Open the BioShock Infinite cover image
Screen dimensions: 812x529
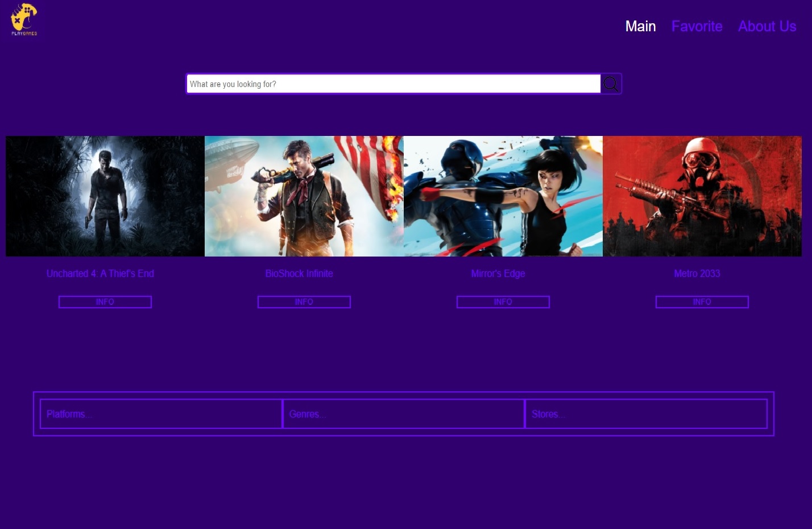click(304, 196)
